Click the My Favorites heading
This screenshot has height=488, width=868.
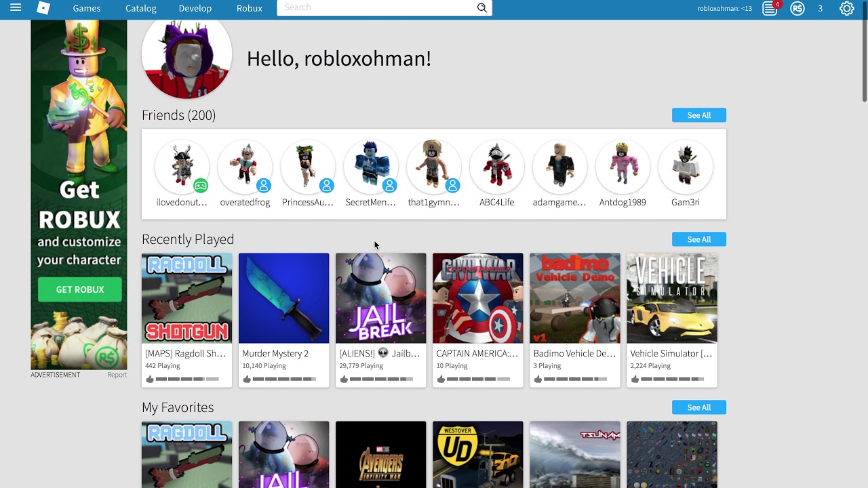(178, 407)
